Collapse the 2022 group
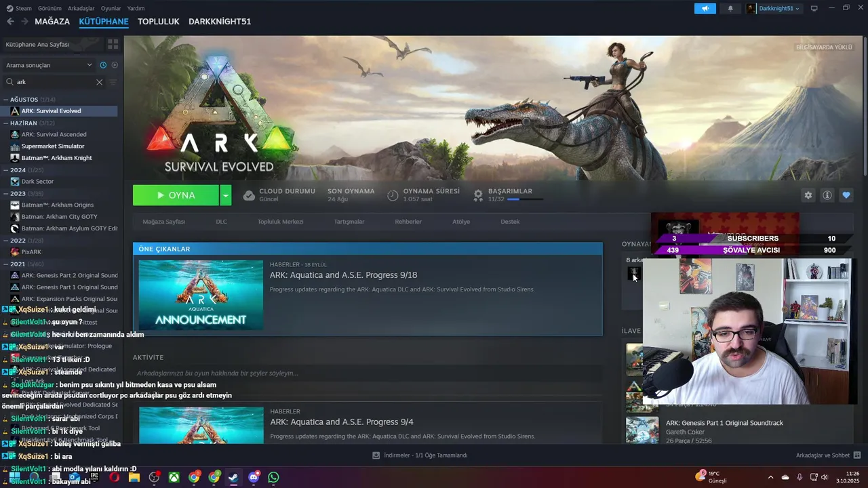Viewport: 868px width, 488px height. [x=6, y=241]
